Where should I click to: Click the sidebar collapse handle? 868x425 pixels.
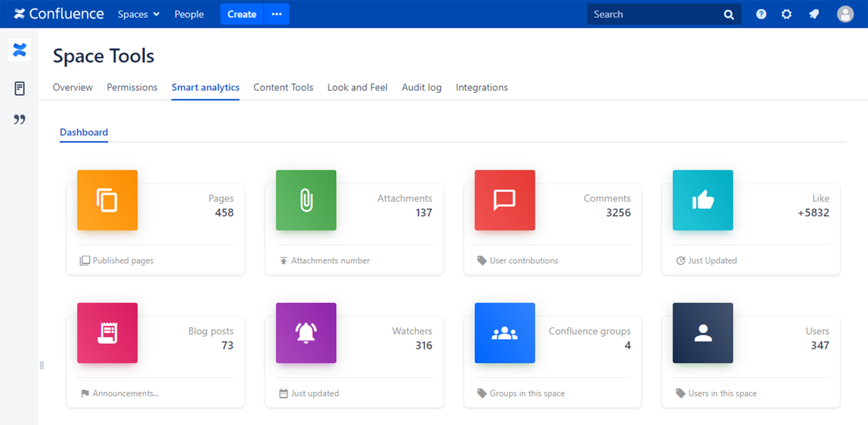pos(42,365)
